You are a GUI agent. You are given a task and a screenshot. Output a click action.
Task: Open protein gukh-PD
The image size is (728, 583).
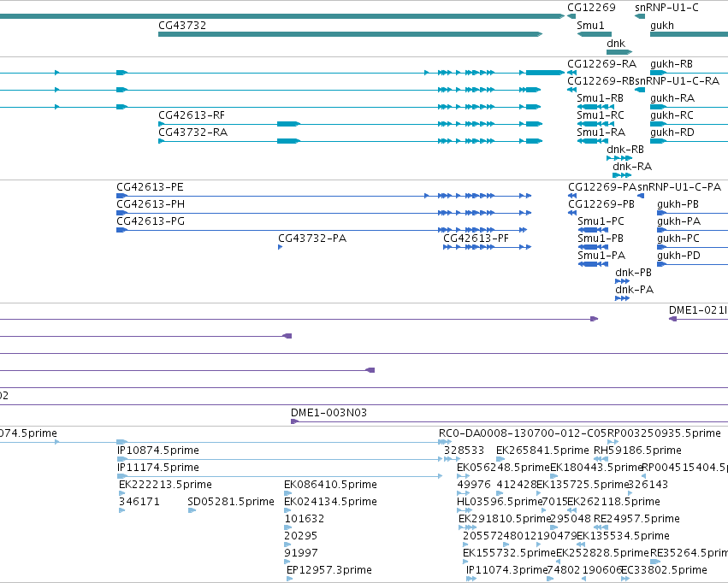pos(678,256)
